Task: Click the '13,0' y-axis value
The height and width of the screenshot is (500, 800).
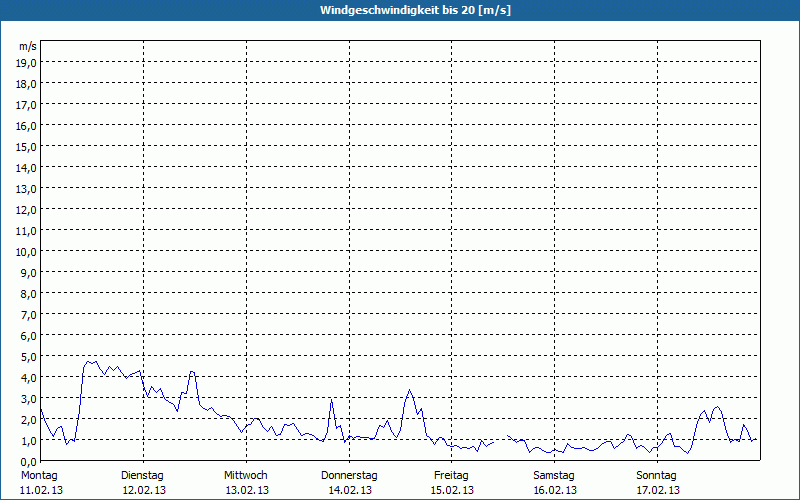Action: pos(26,189)
